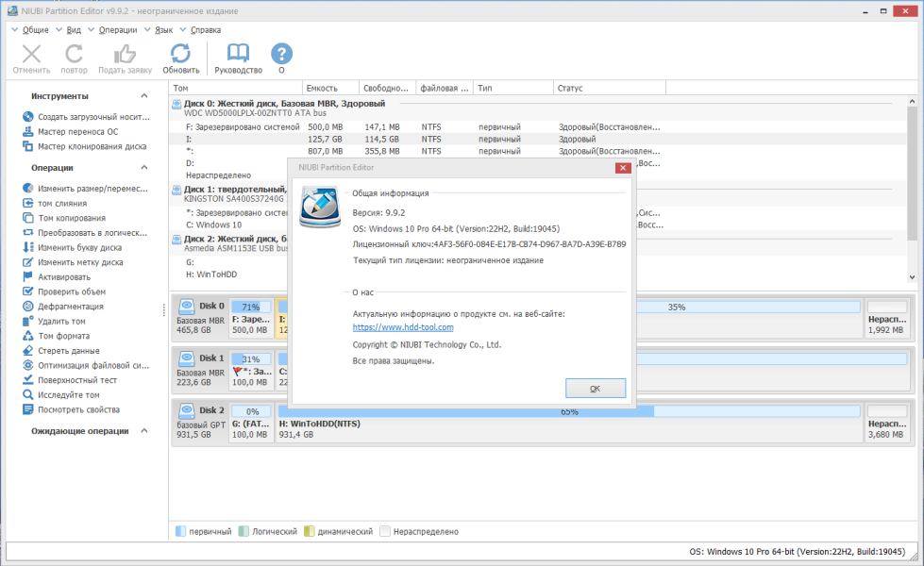The width and height of the screenshot is (924, 566).
Task: Choose том слияния operation
Action: click(55, 203)
